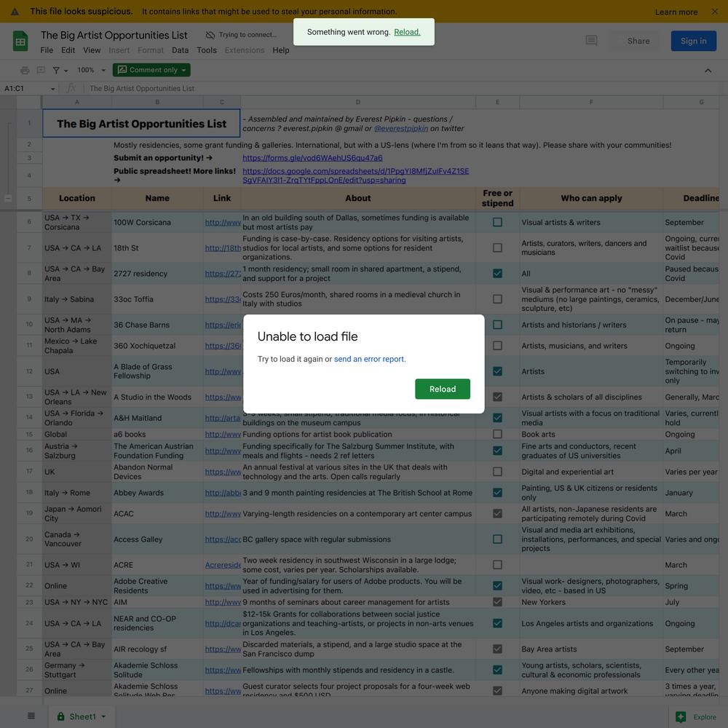
Task: Toggle the checkbox for Access Galley
Action: pos(497,539)
